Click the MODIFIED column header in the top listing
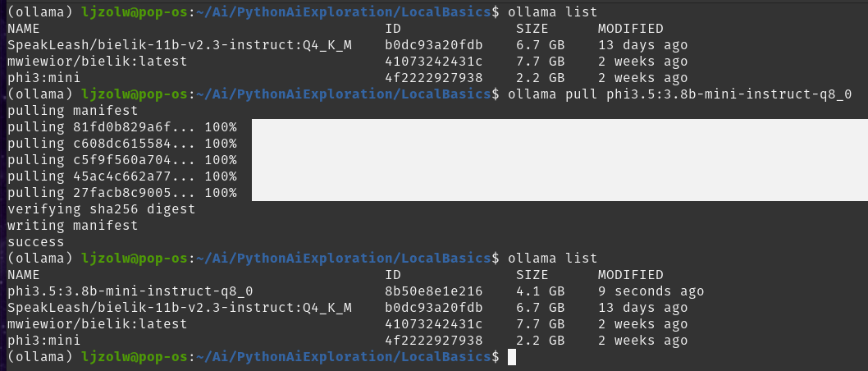The width and height of the screenshot is (868, 371). (x=630, y=29)
